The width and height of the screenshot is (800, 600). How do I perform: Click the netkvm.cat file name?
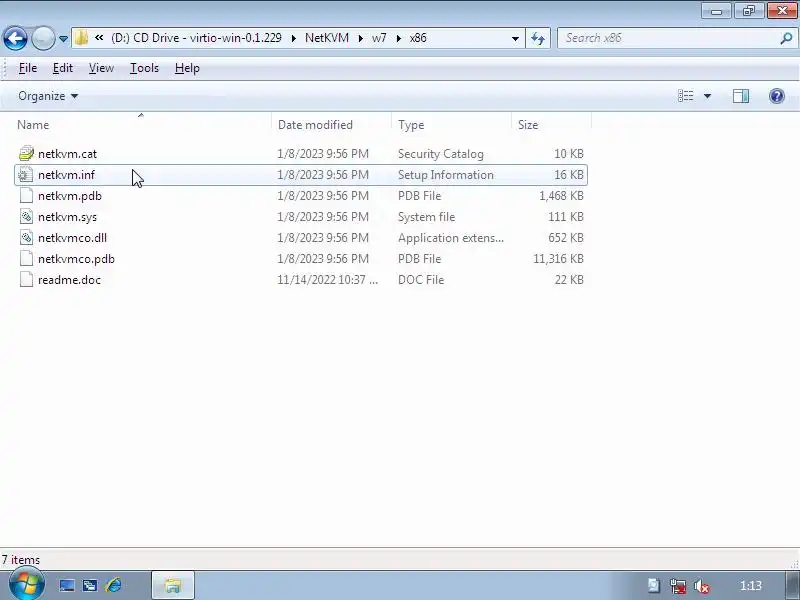click(67, 154)
